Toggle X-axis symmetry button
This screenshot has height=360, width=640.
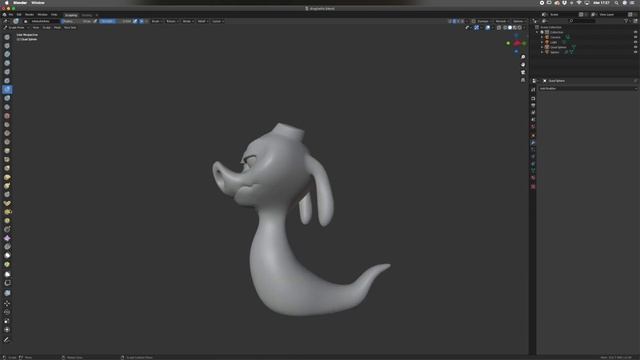click(x=454, y=21)
